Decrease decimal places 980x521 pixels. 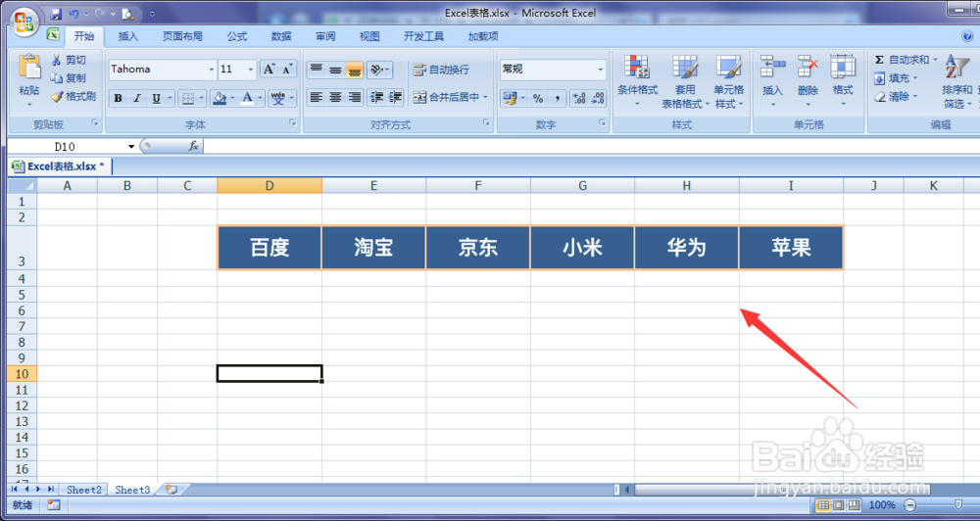point(598,98)
